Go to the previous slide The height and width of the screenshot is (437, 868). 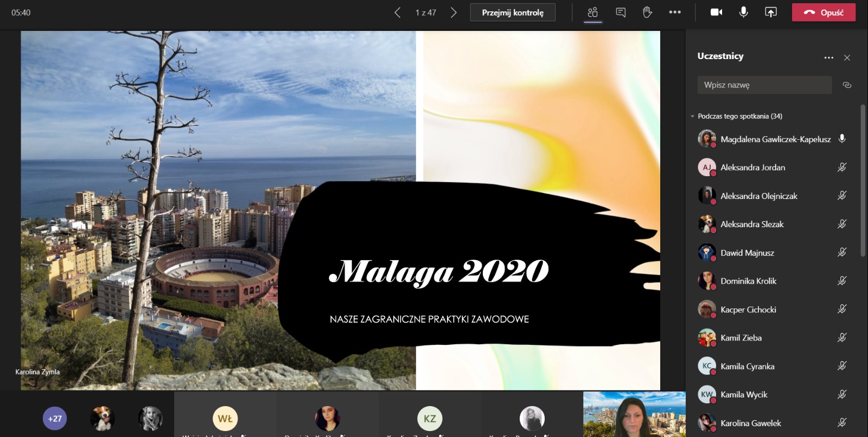pyautogui.click(x=397, y=12)
